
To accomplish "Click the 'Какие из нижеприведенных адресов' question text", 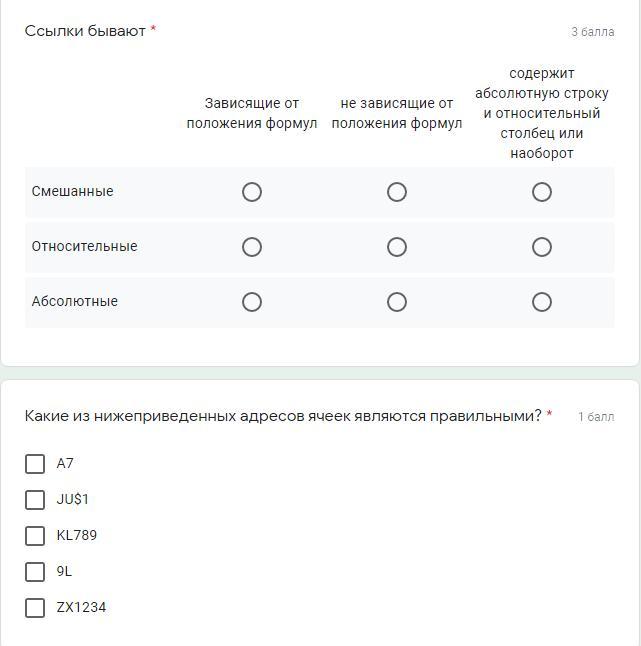I will pyautogui.click(x=283, y=416).
